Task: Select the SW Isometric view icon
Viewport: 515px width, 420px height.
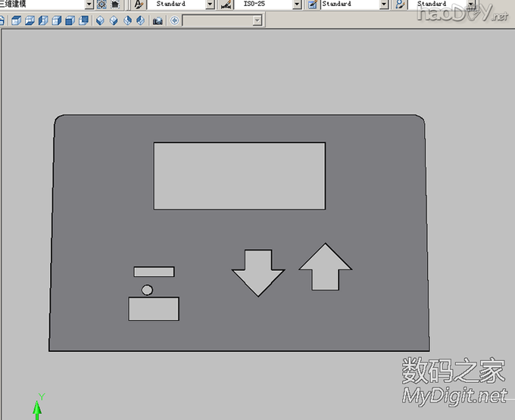Action: pyautogui.click(x=101, y=20)
